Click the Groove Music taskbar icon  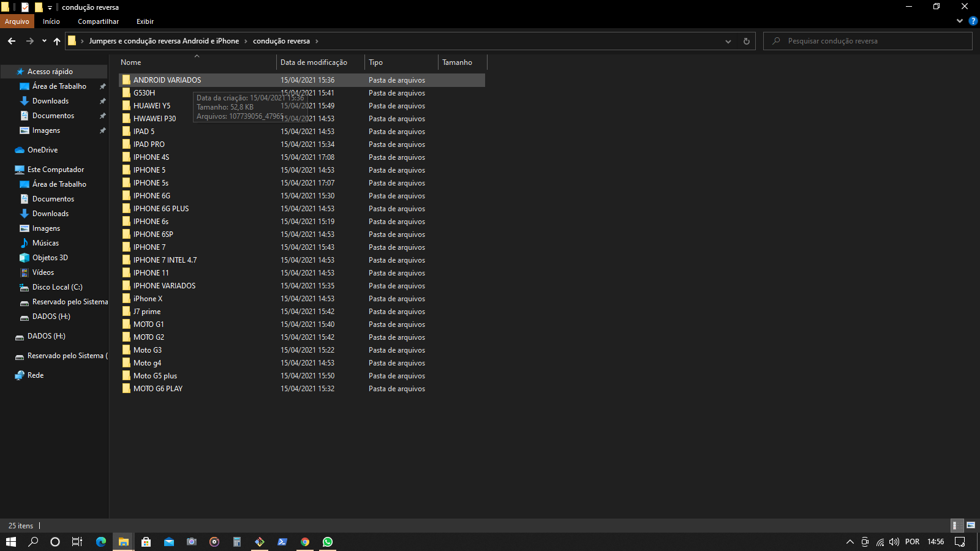(x=214, y=542)
